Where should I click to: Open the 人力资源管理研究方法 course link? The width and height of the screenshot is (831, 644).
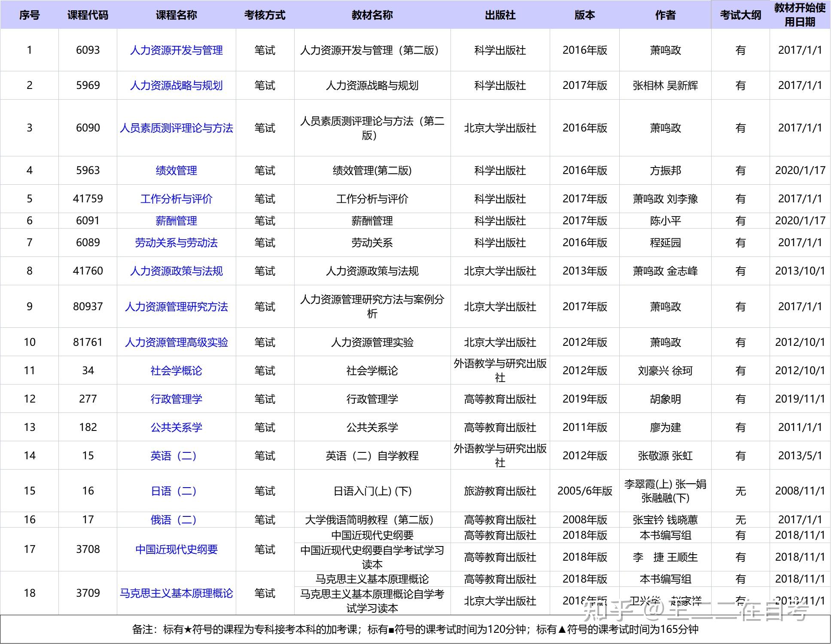pos(176,307)
